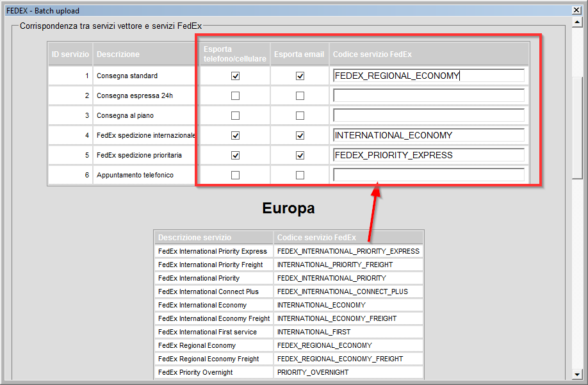Close the FEDEX Batch upload window
Image resolution: width=588 pixels, height=385 pixels.
pos(576,10)
